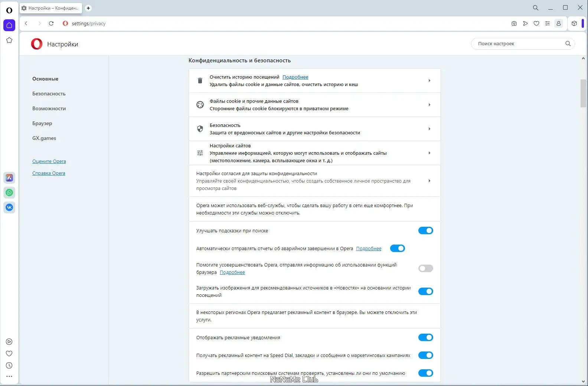Open Pinboards heart icon in left sidebar
Viewport: 588px width, 386px height.
[9, 354]
